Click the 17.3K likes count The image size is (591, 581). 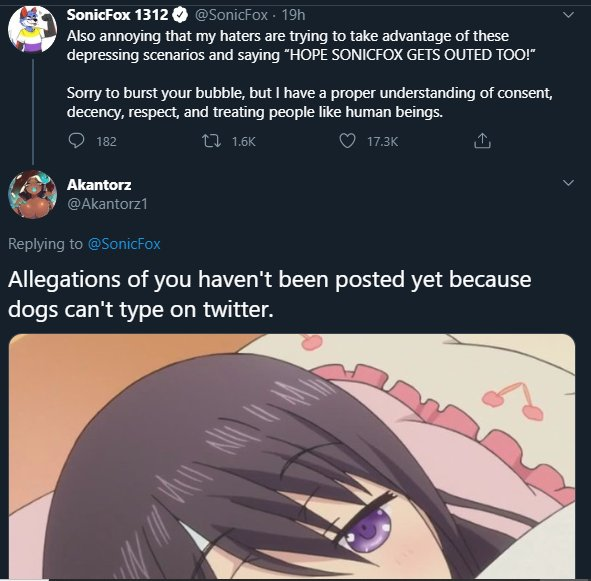[x=383, y=142]
